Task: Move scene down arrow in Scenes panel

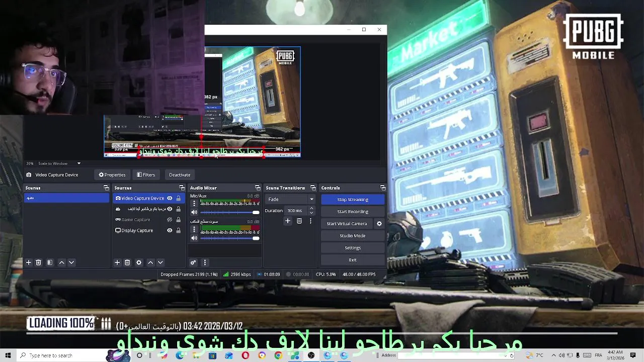Action: (x=71, y=262)
